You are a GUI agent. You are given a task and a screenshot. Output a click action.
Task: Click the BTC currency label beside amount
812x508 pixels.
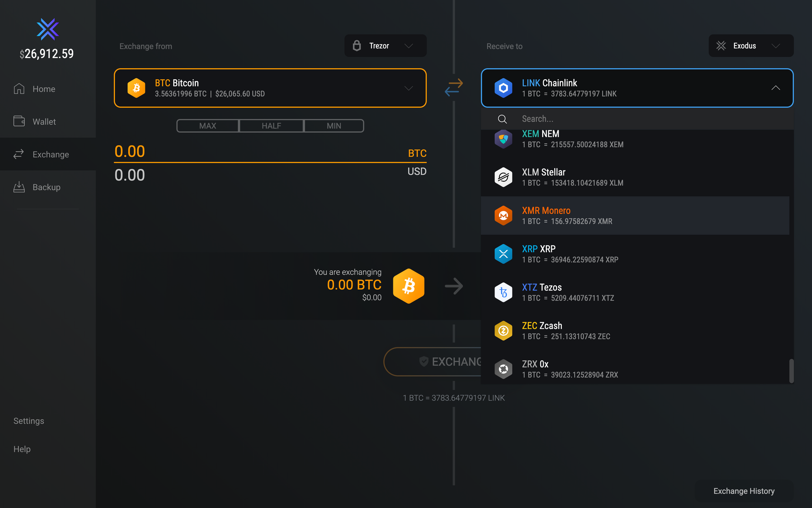417,153
